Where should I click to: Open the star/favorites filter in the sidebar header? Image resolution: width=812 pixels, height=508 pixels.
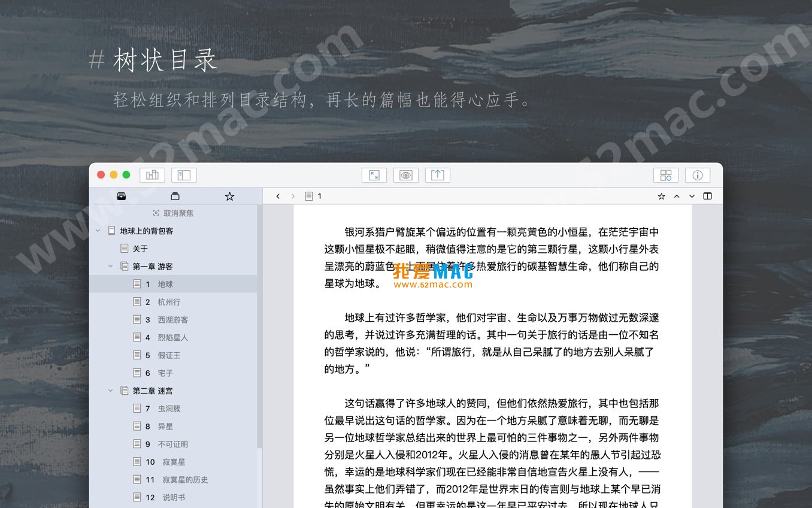point(229,196)
